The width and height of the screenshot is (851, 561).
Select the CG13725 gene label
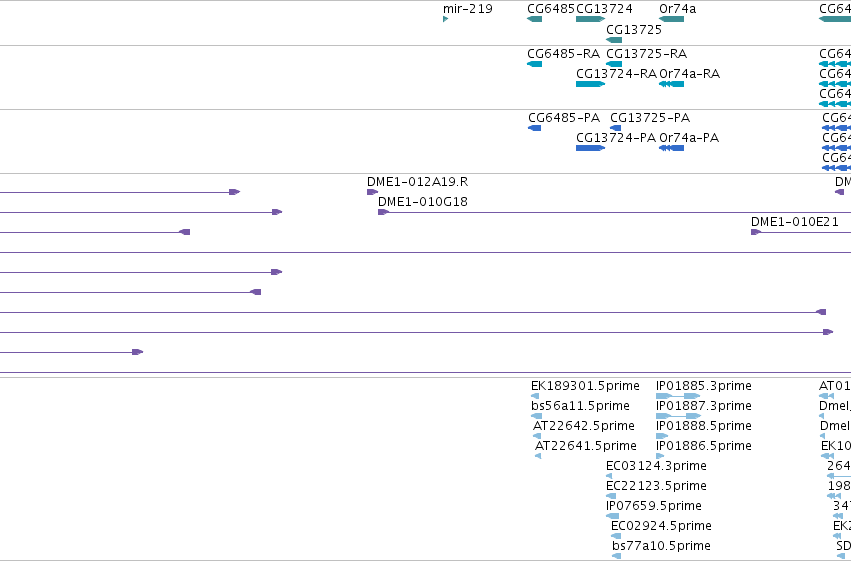coord(634,29)
